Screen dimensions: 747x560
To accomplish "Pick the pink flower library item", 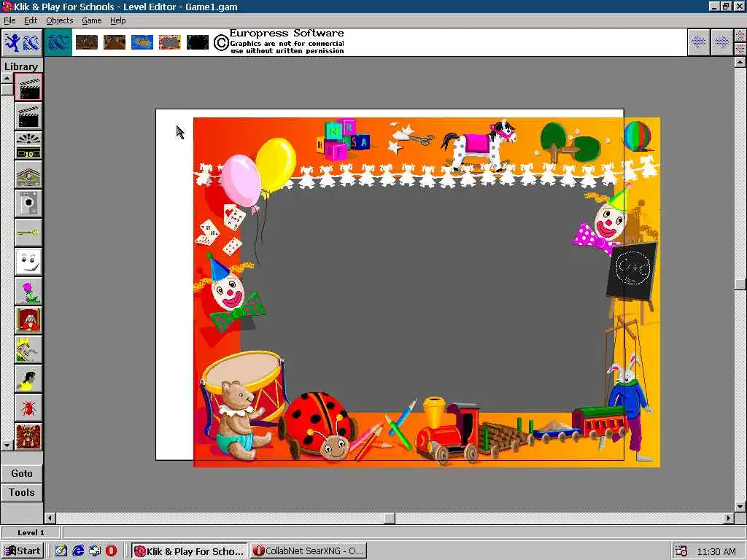I will pyautogui.click(x=28, y=291).
